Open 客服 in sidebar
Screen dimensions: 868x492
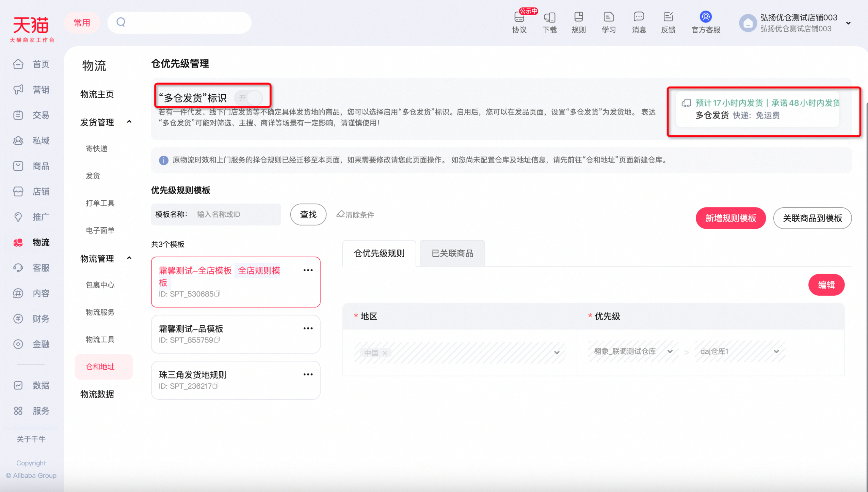click(x=32, y=268)
